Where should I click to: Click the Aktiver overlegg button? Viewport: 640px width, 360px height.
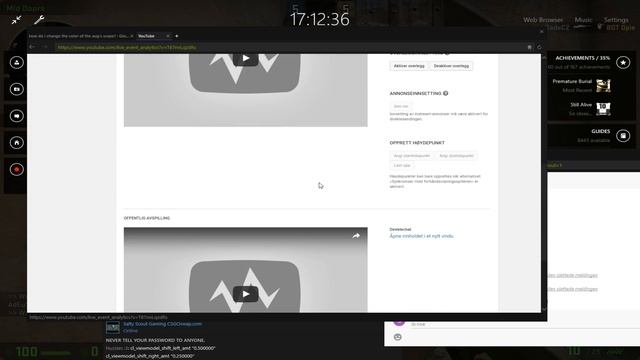click(409, 66)
